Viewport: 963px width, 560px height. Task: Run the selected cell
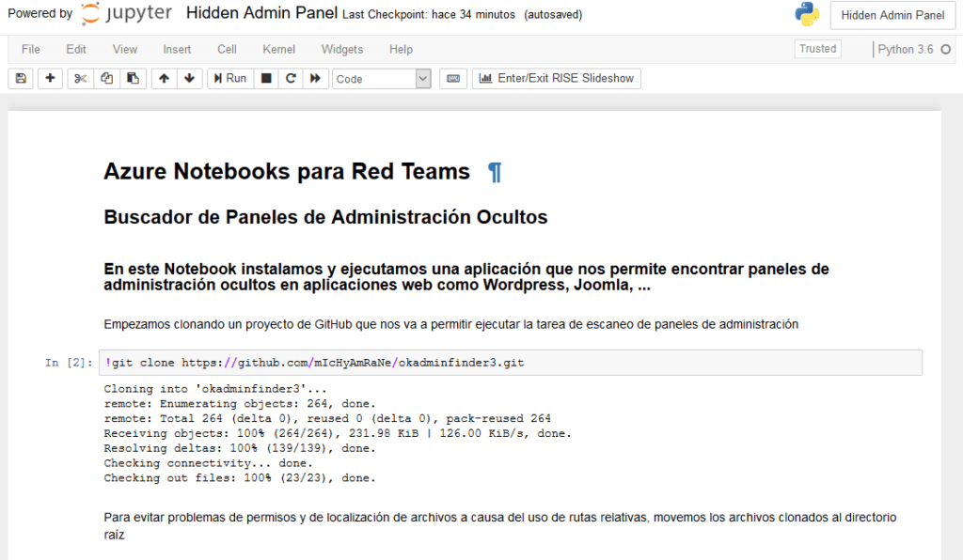click(230, 79)
